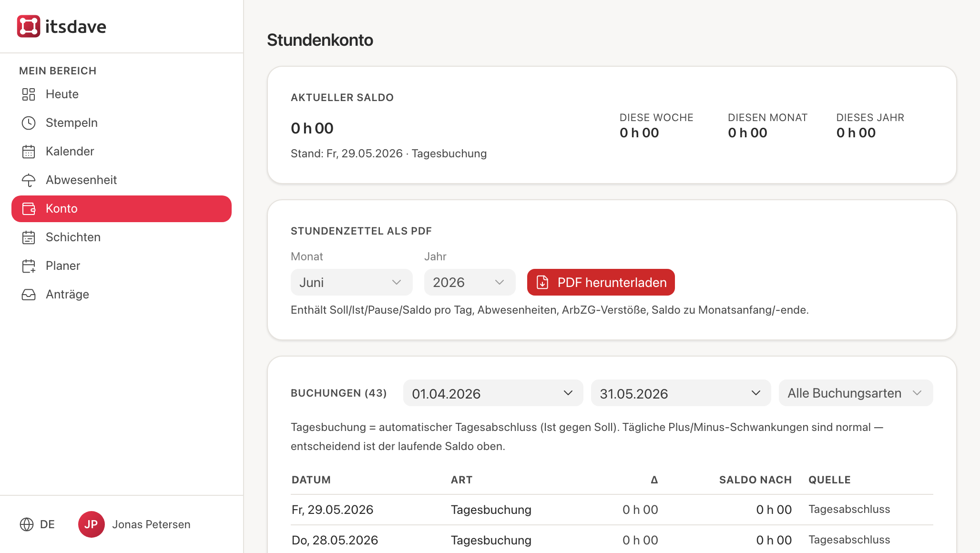Image resolution: width=980 pixels, height=553 pixels.
Task: Open the Heute menu item
Action: (x=122, y=94)
